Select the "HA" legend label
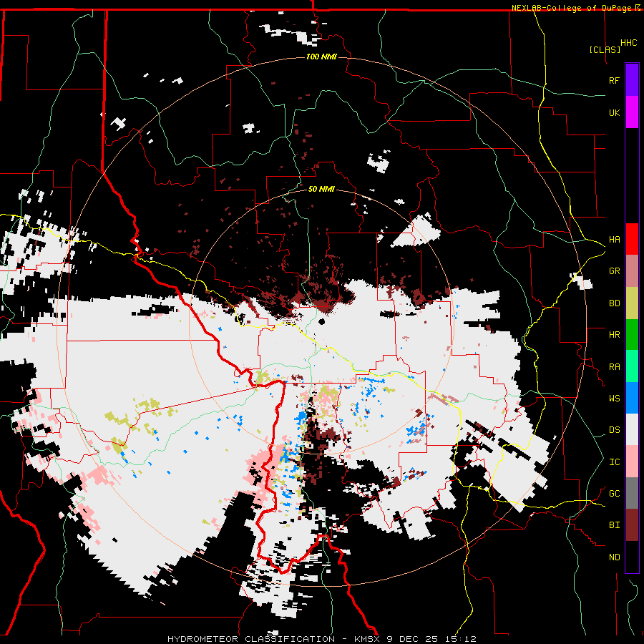The width and height of the screenshot is (644, 644). [x=614, y=239]
